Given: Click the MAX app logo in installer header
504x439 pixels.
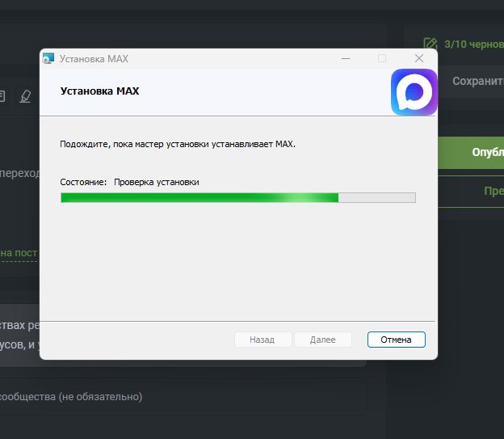Looking at the screenshot, I should tap(414, 91).
